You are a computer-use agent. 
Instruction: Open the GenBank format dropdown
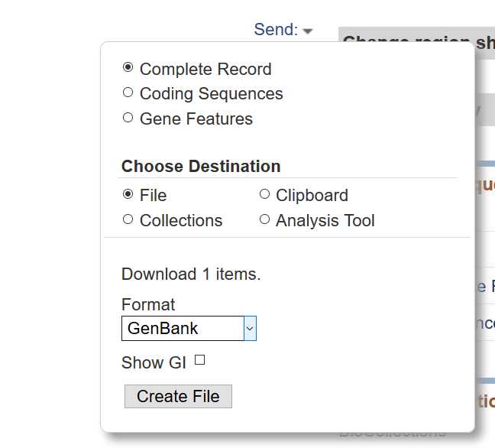189,328
